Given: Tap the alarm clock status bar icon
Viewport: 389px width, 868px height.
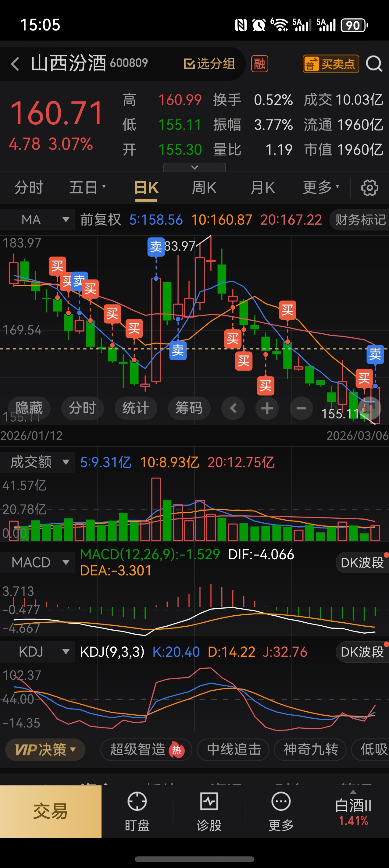Looking at the screenshot, I should pos(259,25).
